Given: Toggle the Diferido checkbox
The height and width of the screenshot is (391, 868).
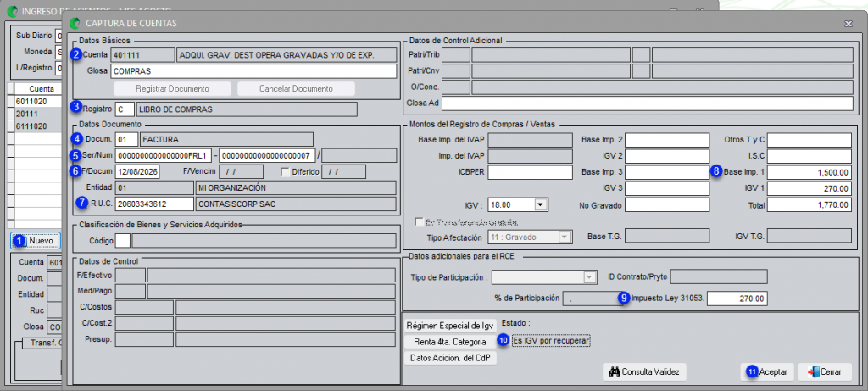Looking at the screenshot, I should 285,172.
